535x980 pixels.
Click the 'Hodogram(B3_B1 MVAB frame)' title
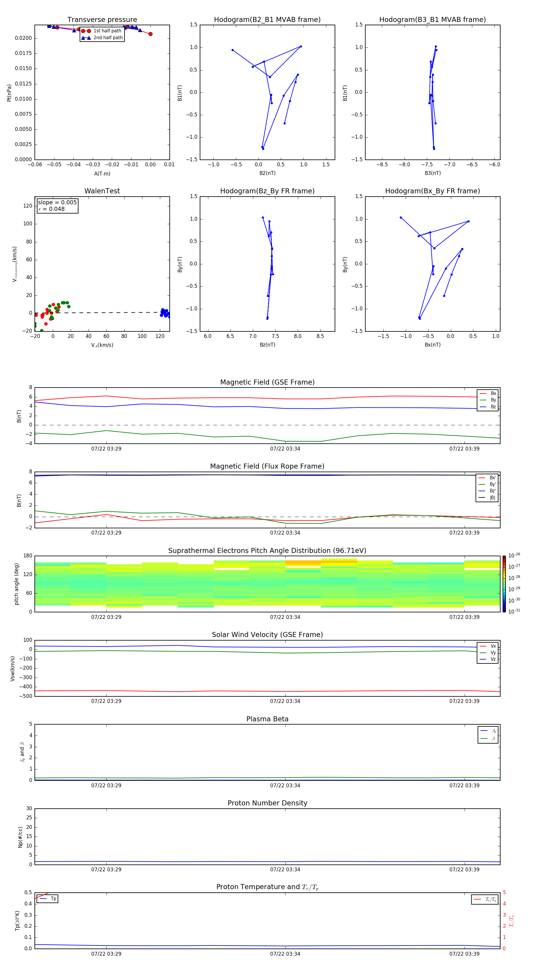tap(432, 20)
